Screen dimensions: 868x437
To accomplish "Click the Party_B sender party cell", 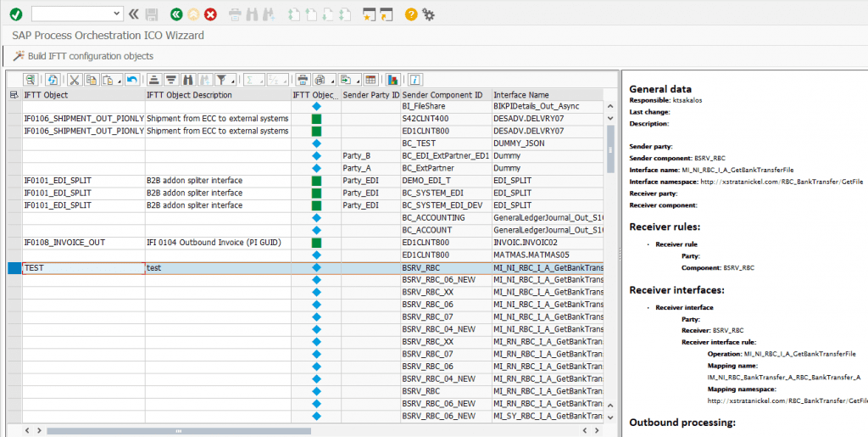I will [371, 155].
